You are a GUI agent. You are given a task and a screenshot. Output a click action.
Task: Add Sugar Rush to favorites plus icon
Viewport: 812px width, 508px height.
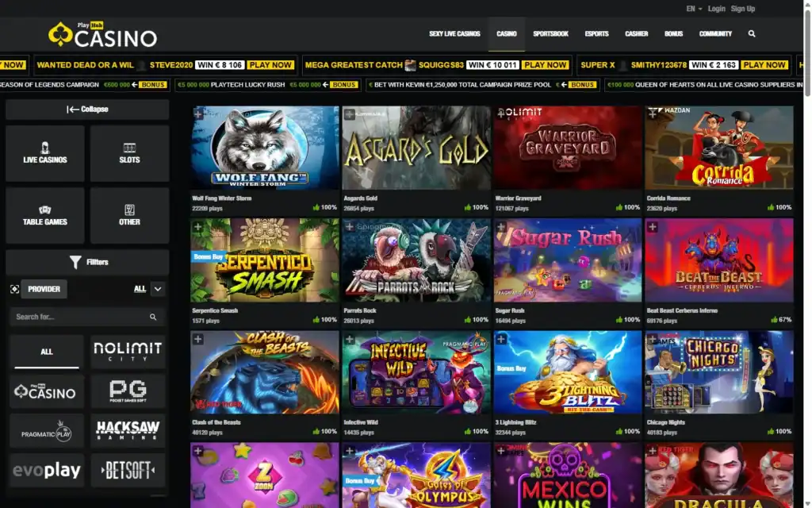(501, 226)
